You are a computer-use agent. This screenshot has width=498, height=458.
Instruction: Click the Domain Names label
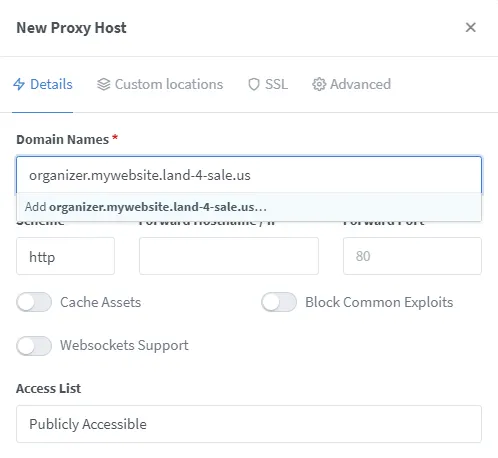coord(63,139)
